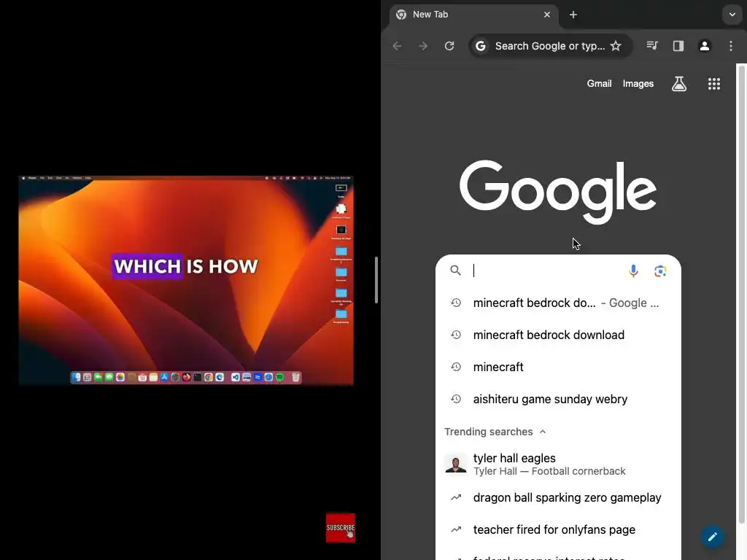Open the Gmail link
The height and width of the screenshot is (560, 747).
click(x=599, y=84)
